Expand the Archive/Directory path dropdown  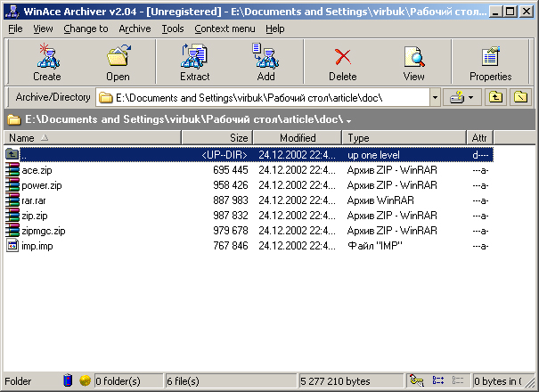(x=435, y=98)
